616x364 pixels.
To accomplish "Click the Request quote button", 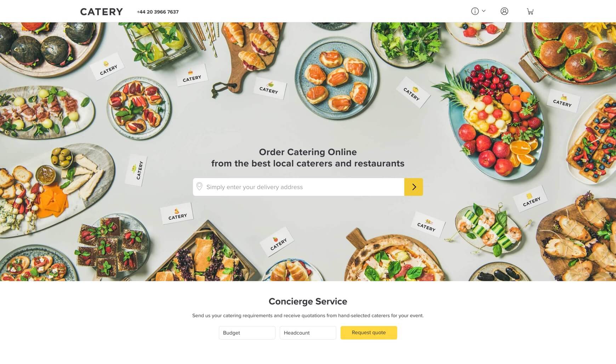I will pyautogui.click(x=369, y=333).
